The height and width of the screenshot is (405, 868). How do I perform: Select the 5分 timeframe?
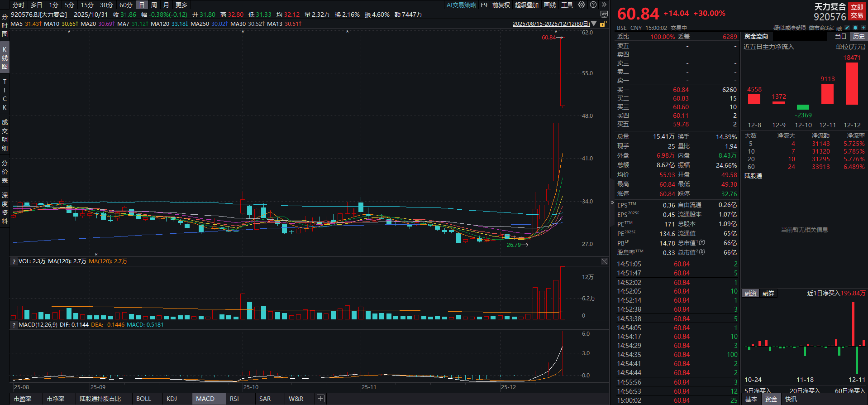[x=69, y=5]
